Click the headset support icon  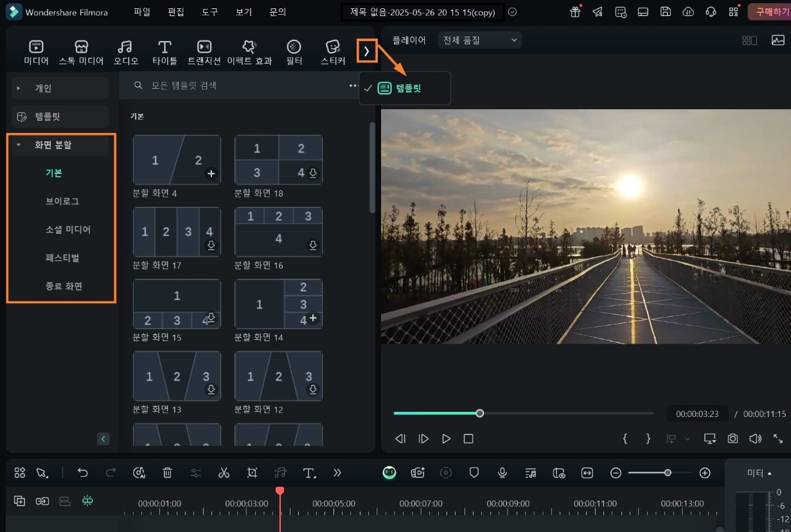point(711,12)
